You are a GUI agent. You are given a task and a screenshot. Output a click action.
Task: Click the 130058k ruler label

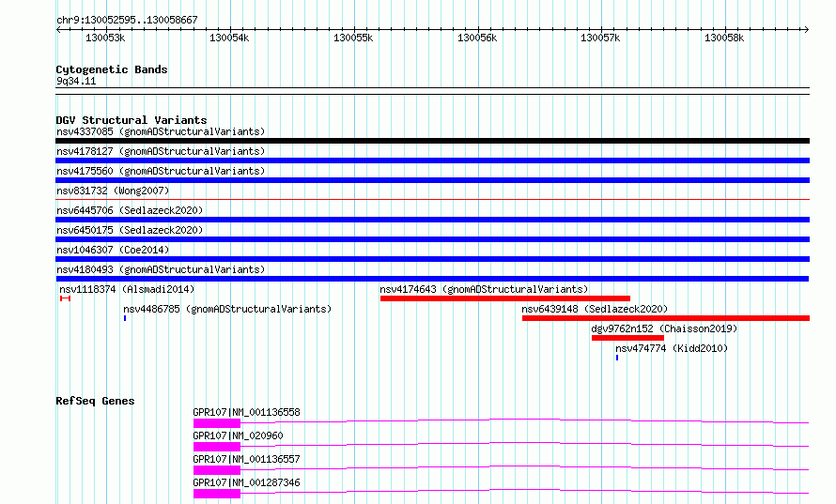click(724, 38)
